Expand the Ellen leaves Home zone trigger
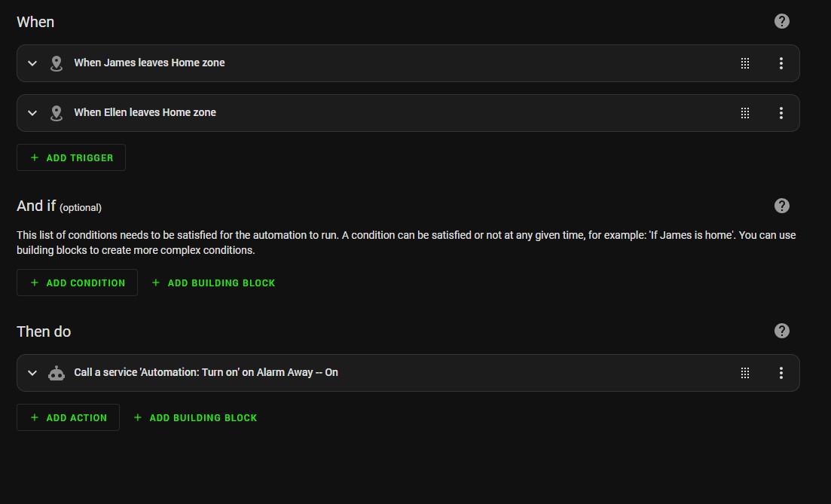Image resolution: width=831 pixels, height=504 pixels. click(x=32, y=113)
